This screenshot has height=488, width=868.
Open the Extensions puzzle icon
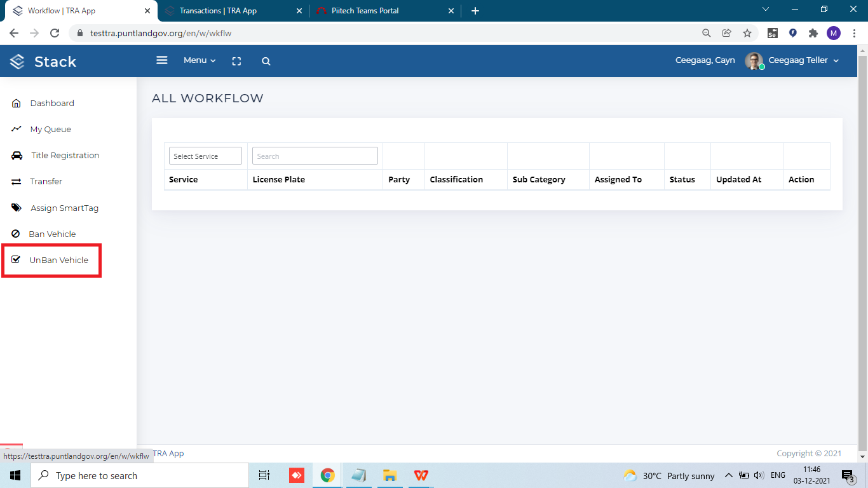pyautogui.click(x=813, y=33)
